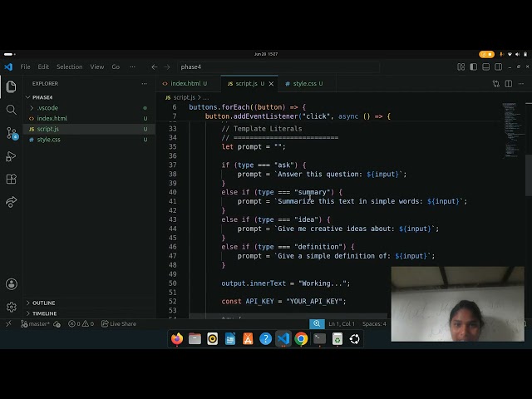Click the date and time in top bar
The image size is (532, 399).
click(x=266, y=54)
